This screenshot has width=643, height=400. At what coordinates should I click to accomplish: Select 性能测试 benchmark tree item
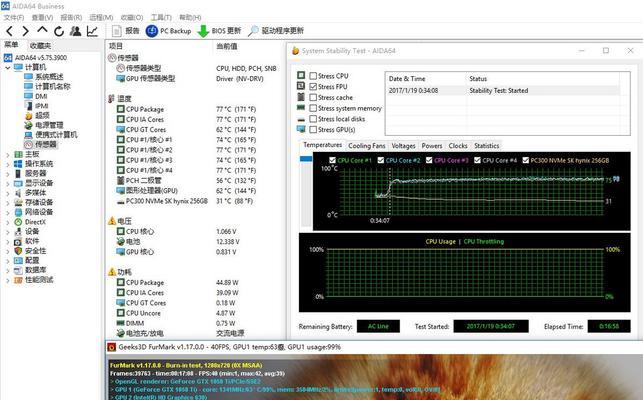coord(39,280)
